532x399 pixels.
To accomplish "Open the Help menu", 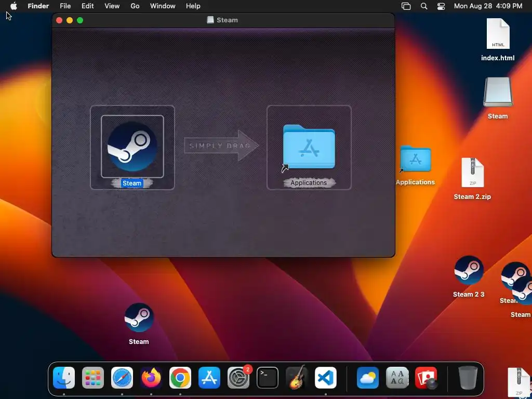I will pos(193,6).
